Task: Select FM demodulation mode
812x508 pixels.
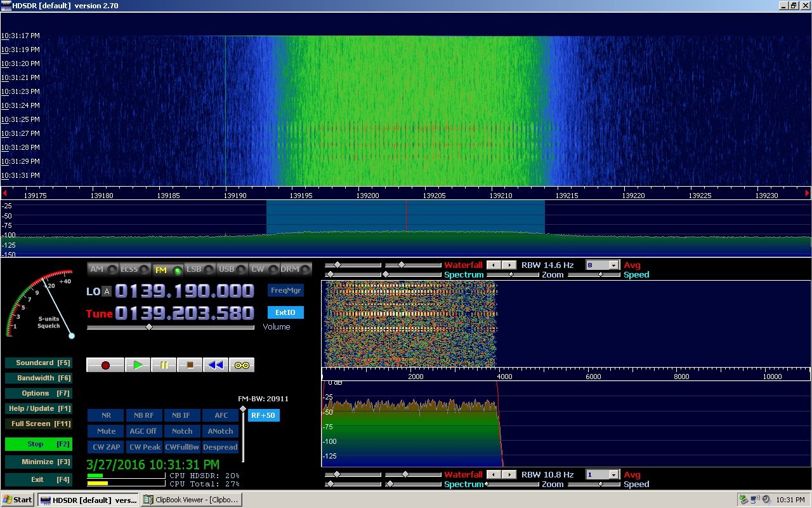Action: (x=167, y=269)
